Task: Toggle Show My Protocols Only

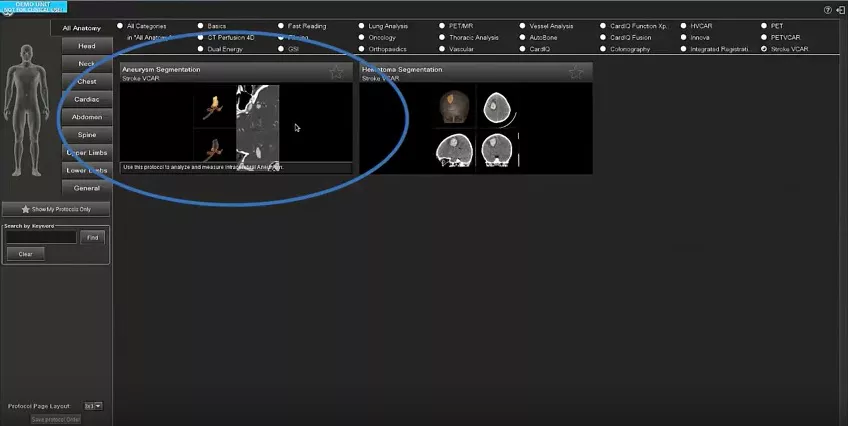Action: (56, 209)
